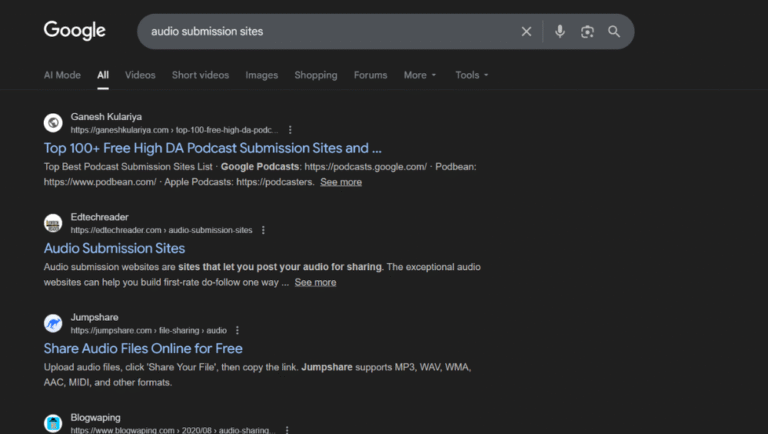This screenshot has height=434, width=768.
Task: Switch to the Videos tab
Action: (x=140, y=75)
